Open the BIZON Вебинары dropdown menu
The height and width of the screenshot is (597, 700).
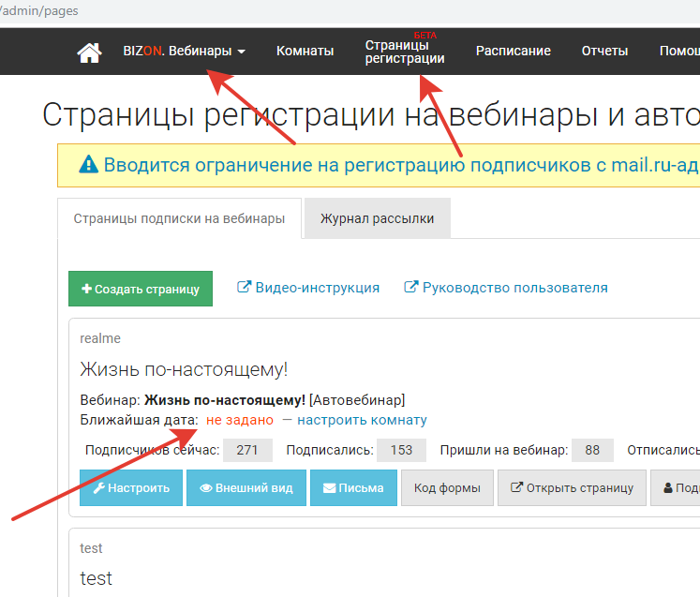point(184,52)
